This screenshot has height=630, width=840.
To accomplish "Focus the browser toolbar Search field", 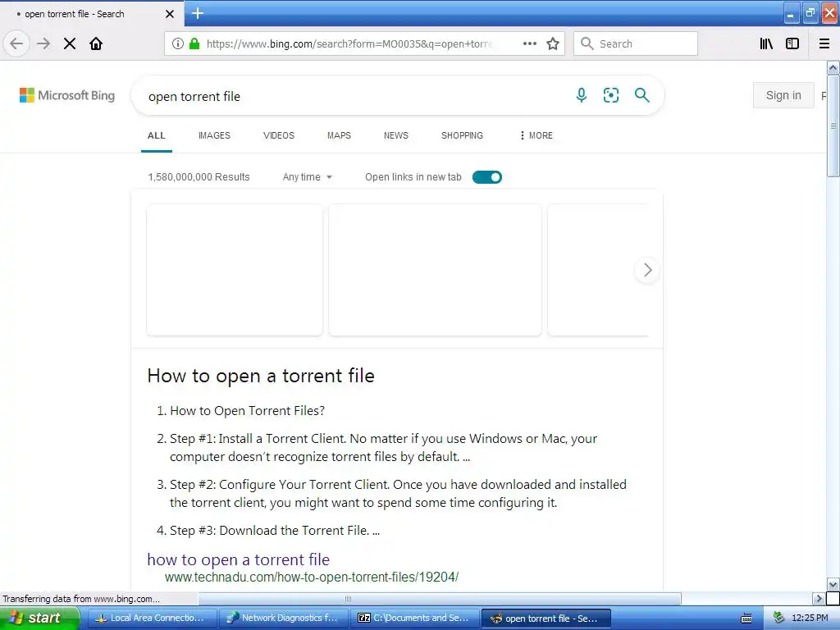I will [636, 43].
